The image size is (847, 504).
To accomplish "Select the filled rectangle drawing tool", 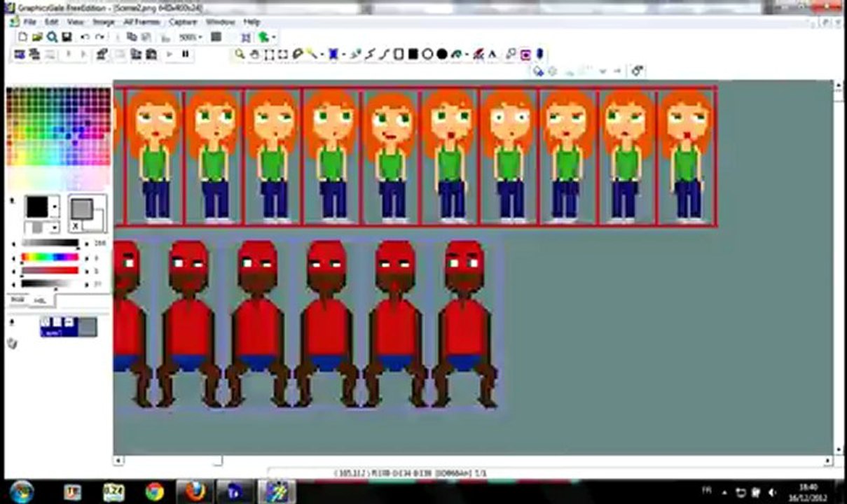I will click(413, 54).
